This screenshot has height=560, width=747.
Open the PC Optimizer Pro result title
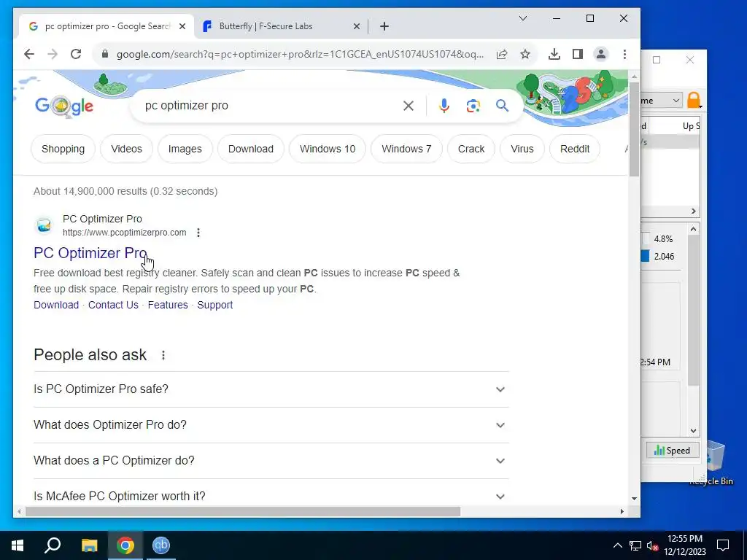90,253
